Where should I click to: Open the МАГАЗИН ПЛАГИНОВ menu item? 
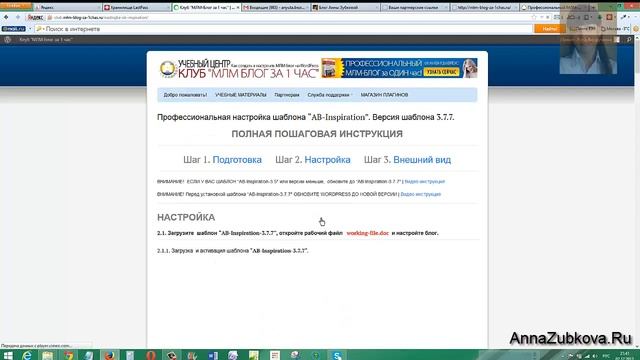(x=384, y=95)
